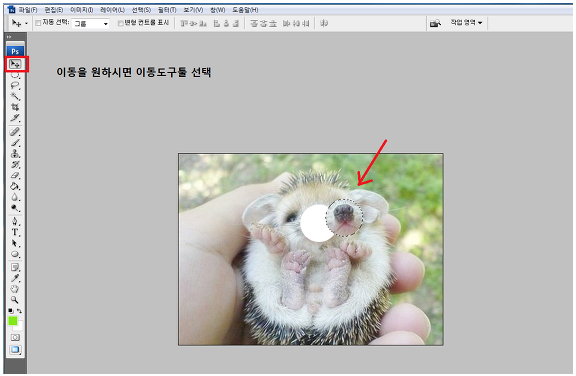
Task: Select the Zoom tool
Action: coord(15,300)
